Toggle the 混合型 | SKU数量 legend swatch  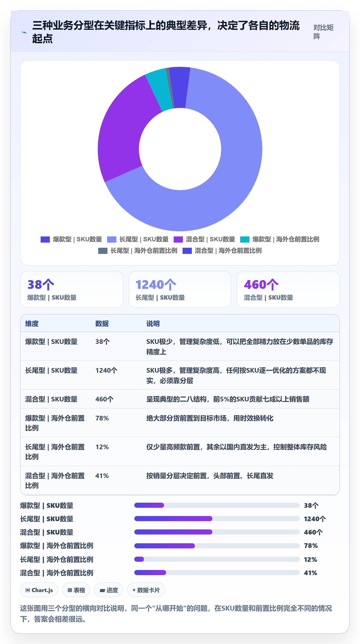(178, 239)
